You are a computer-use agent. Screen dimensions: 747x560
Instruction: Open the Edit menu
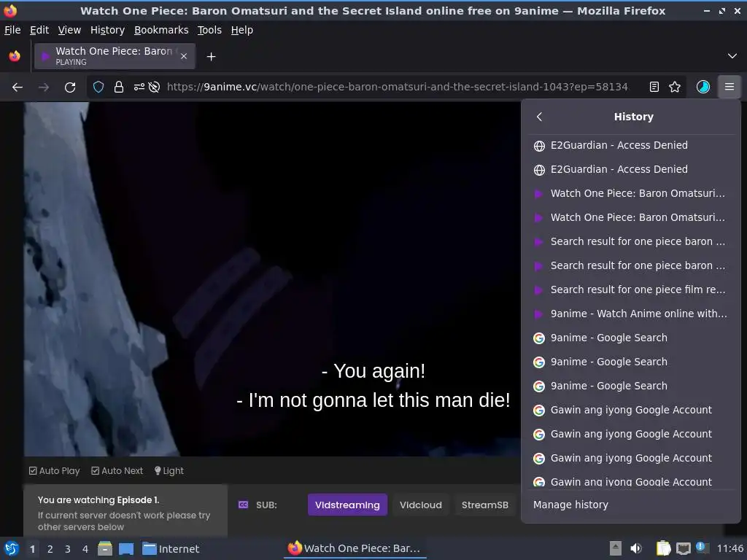click(39, 30)
